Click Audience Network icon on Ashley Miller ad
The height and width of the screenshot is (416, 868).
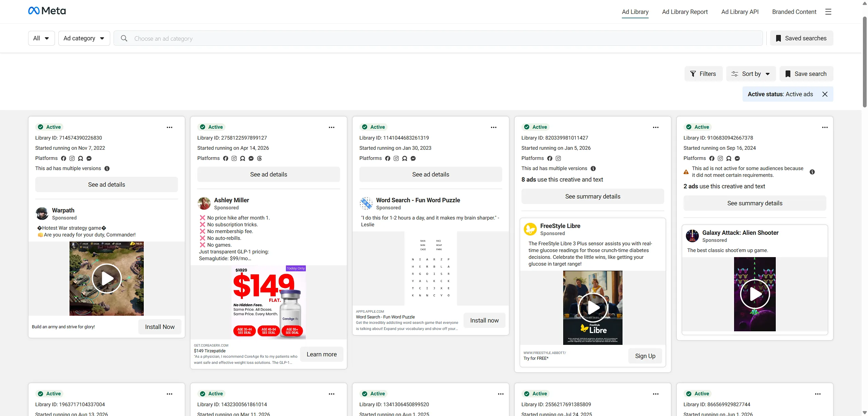243,159
